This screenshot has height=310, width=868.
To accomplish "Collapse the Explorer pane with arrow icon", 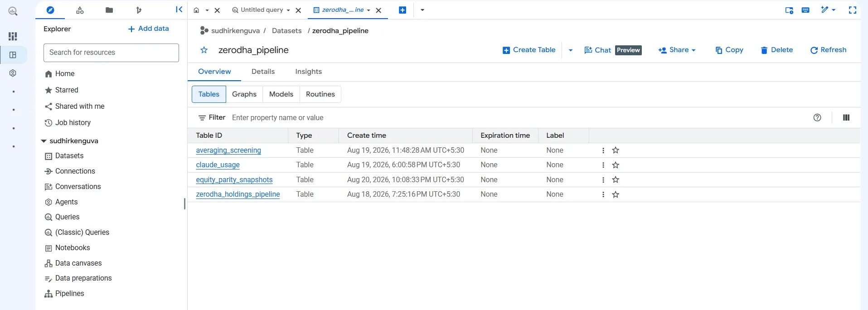I will point(179,10).
